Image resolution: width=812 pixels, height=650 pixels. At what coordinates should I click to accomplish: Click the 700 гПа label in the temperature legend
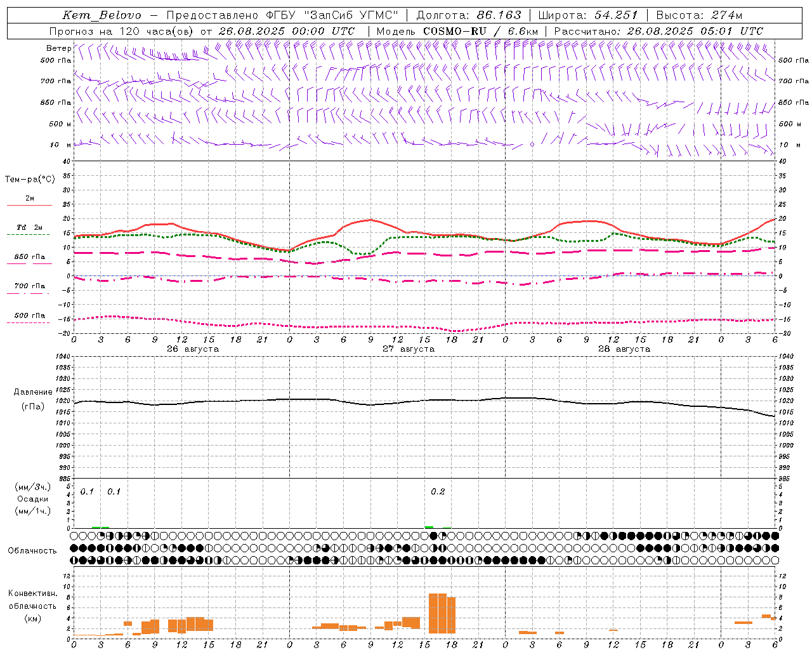pos(30,286)
